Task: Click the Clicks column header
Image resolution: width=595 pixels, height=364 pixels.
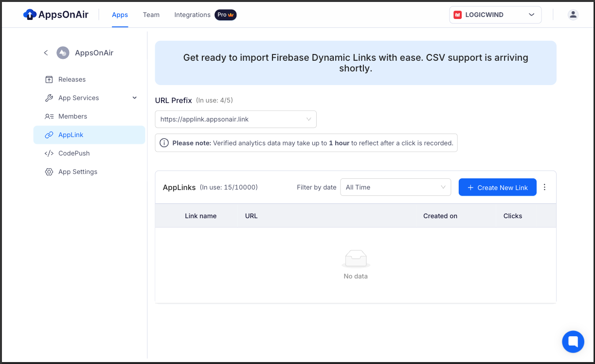Action: [512, 216]
